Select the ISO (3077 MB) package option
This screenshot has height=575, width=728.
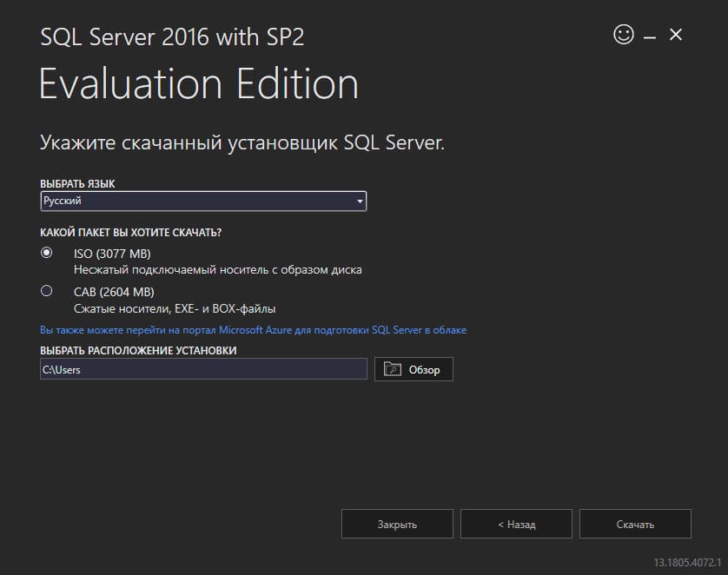tap(46, 253)
